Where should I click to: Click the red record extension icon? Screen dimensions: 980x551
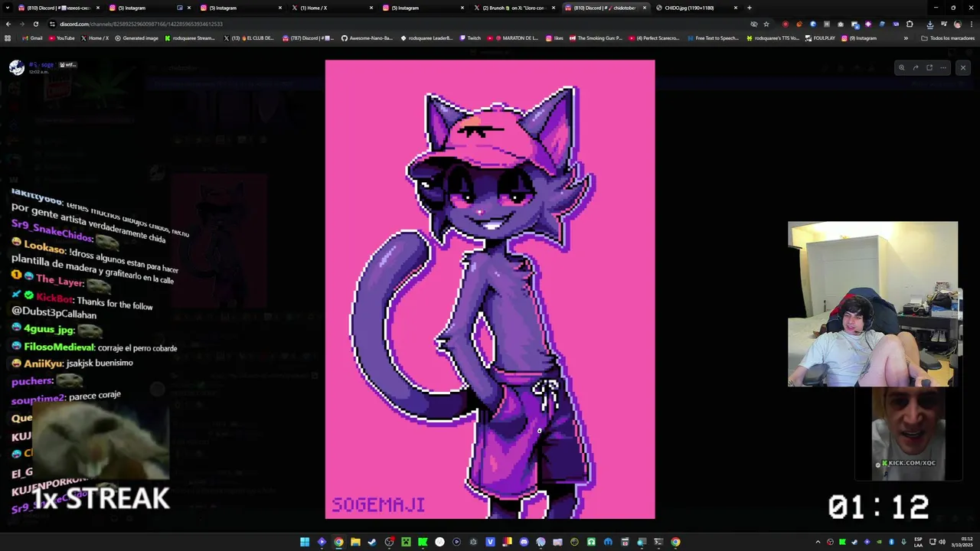[x=786, y=24]
